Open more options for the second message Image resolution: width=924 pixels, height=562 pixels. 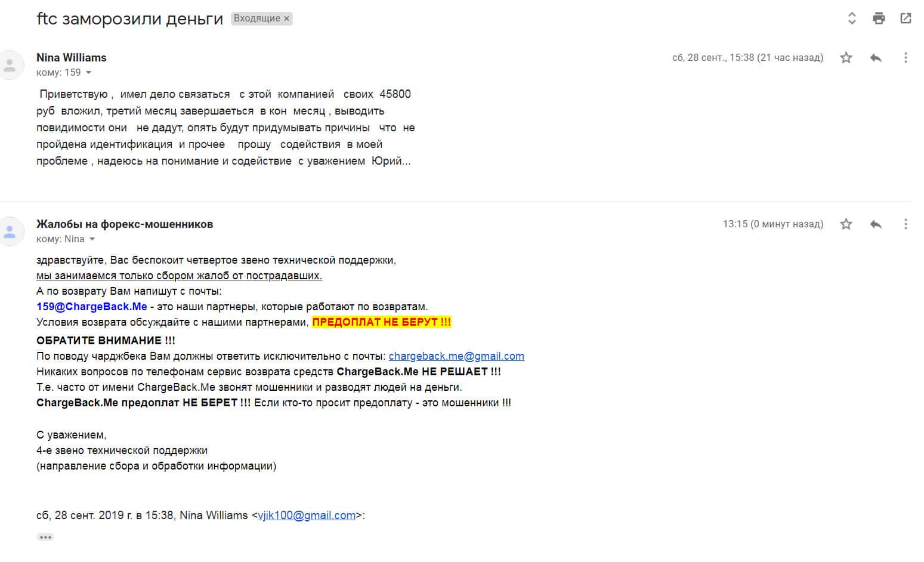point(906,224)
